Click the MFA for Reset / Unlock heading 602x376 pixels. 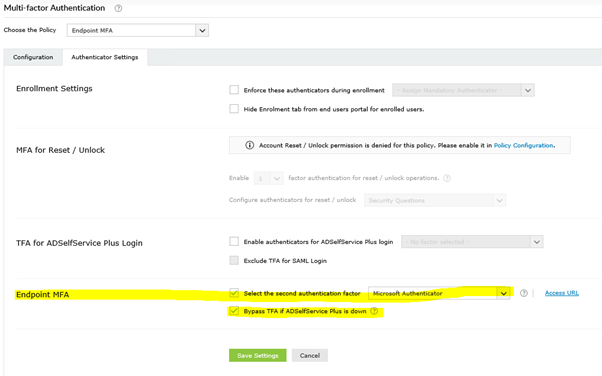click(60, 150)
